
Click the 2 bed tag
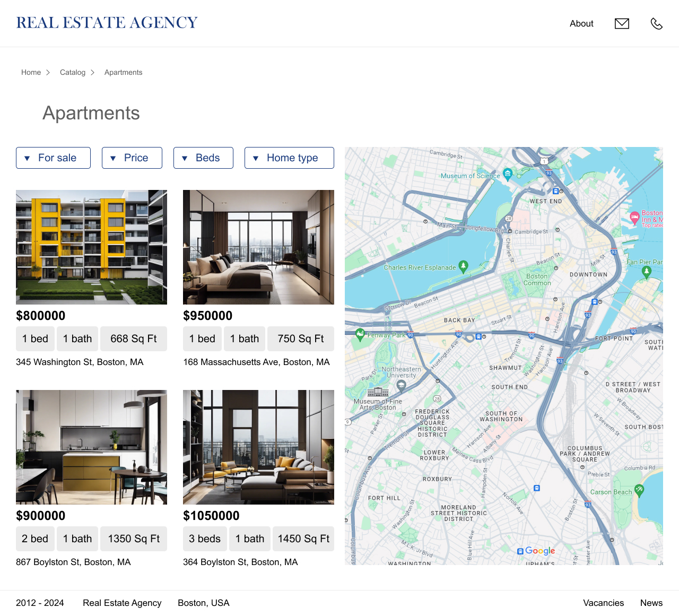[x=35, y=539]
